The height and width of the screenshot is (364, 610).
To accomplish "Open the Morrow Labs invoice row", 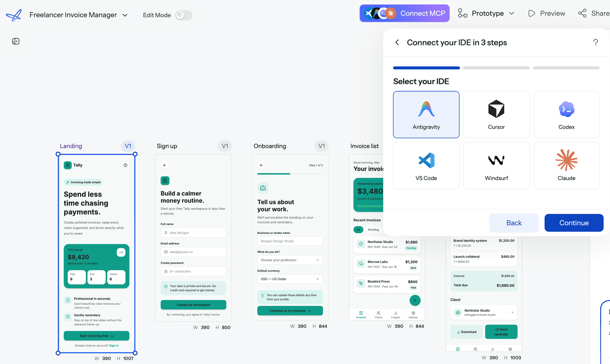I will pyautogui.click(x=387, y=265).
